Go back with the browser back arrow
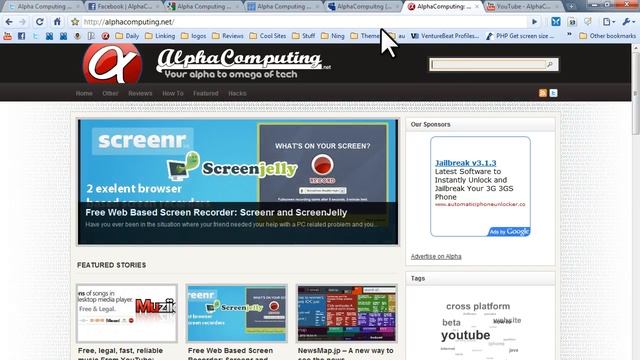 click(x=9, y=22)
